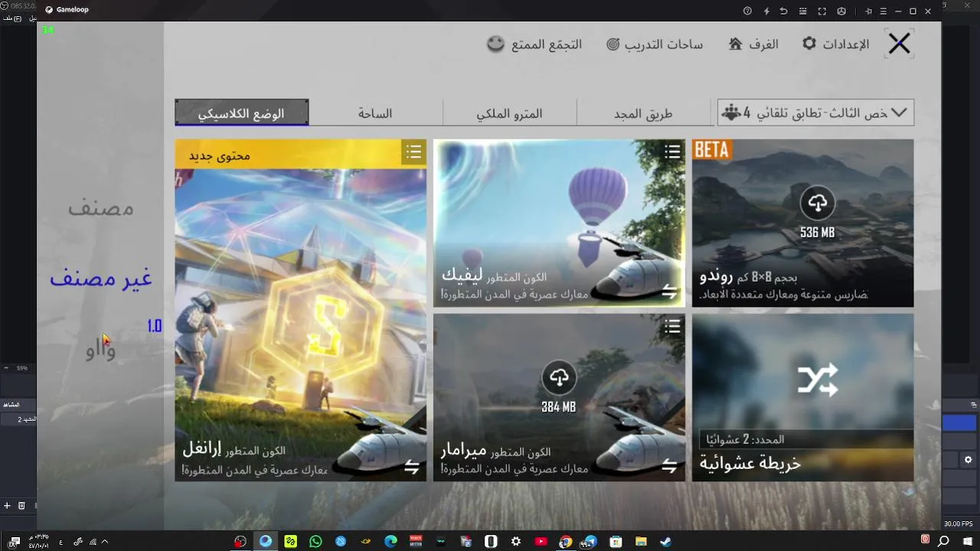Open Steam from the taskbar
The height and width of the screenshot is (551, 980).
click(x=666, y=541)
